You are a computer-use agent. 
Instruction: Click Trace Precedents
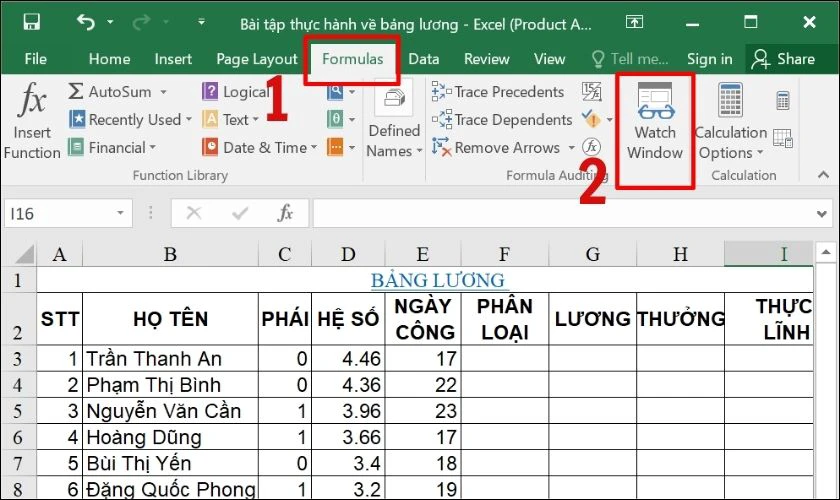click(x=498, y=92)
